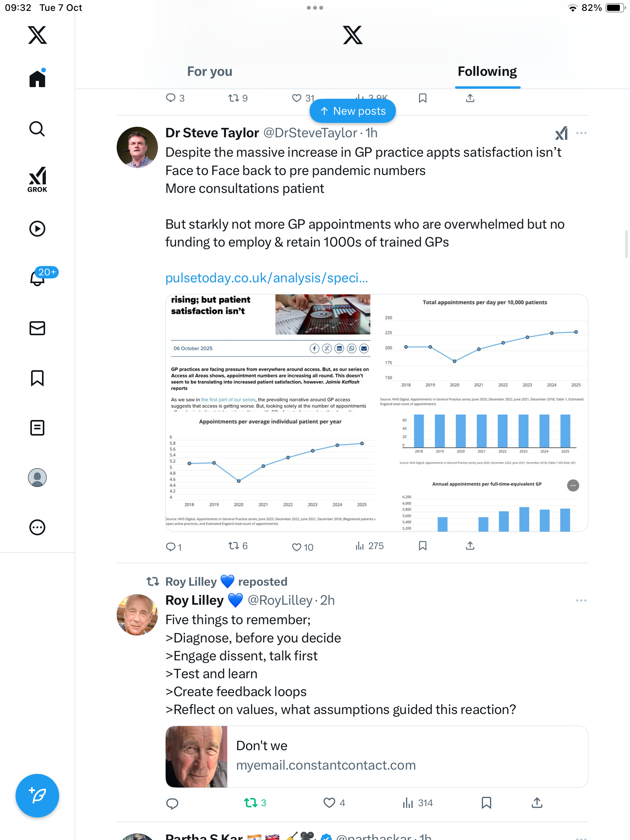This screenshot has height=840, width=630.
Task: Open the video tab play icon
Action: [x=37, y=229]
